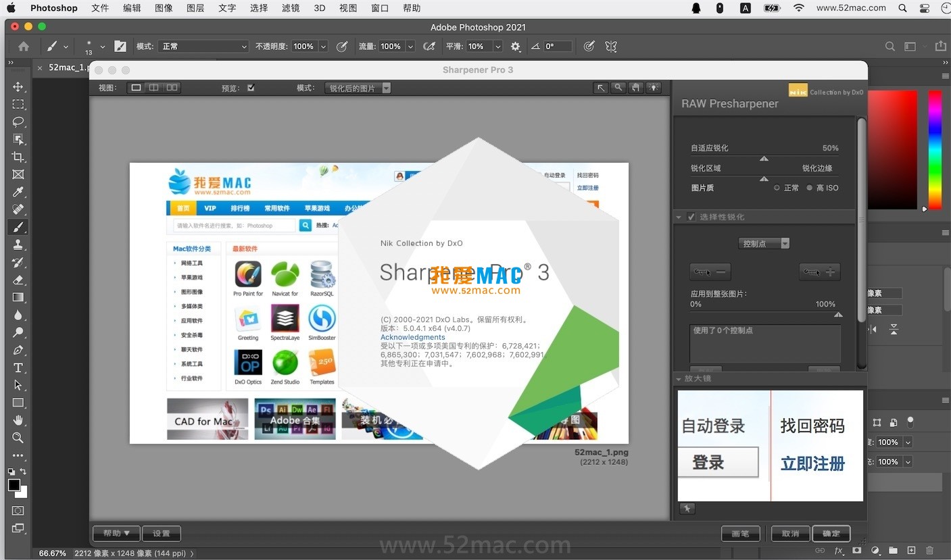Viewport: 951px width, 560px height.
Task: Open the 帮助 dropdown button
Action: [116, 533]
